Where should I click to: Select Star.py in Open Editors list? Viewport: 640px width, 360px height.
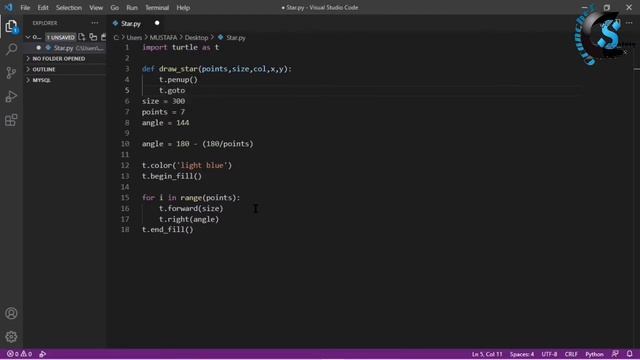tap(64, 48)
